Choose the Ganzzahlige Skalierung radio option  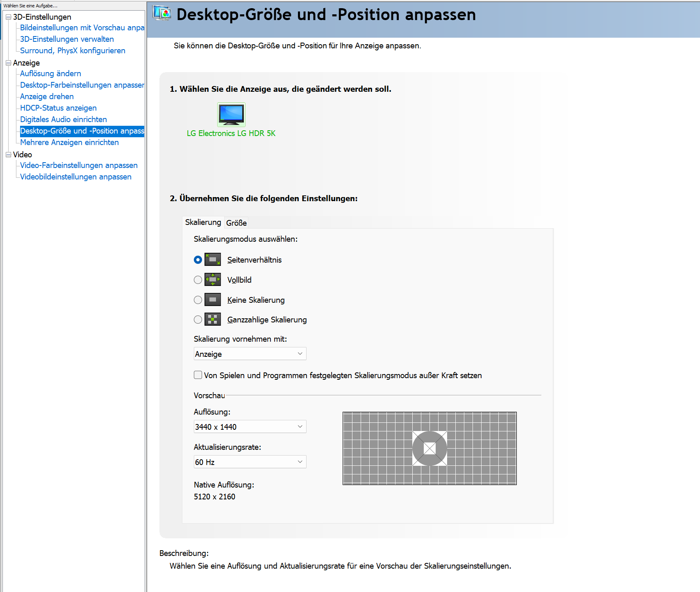(198, 320)
